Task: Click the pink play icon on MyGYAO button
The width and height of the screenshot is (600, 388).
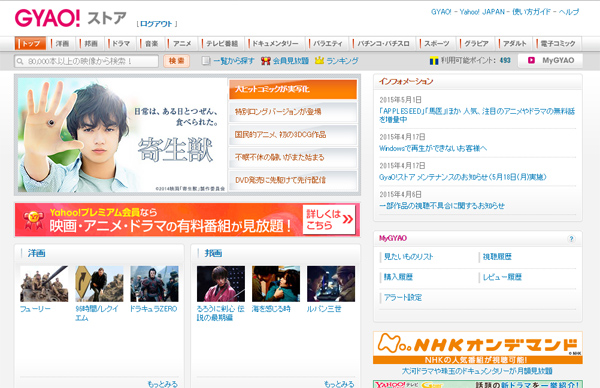Action: [x=531, y=60]
